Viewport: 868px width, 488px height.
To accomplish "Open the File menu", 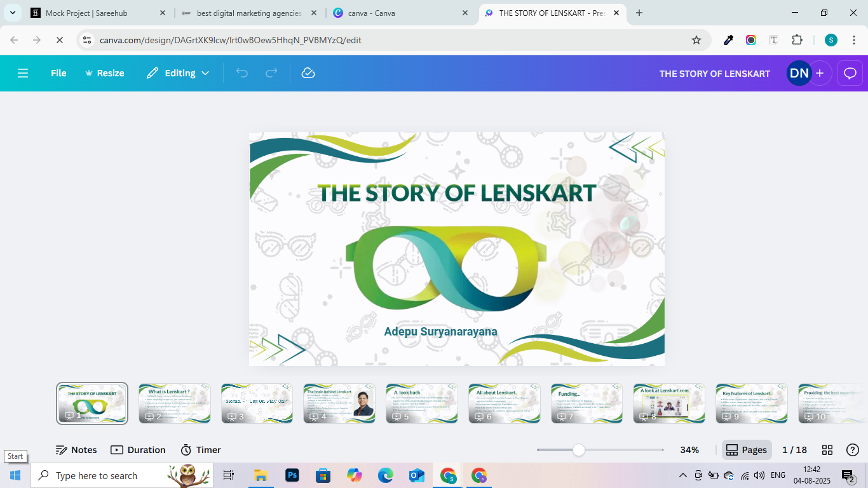I will tap(58, 73).
